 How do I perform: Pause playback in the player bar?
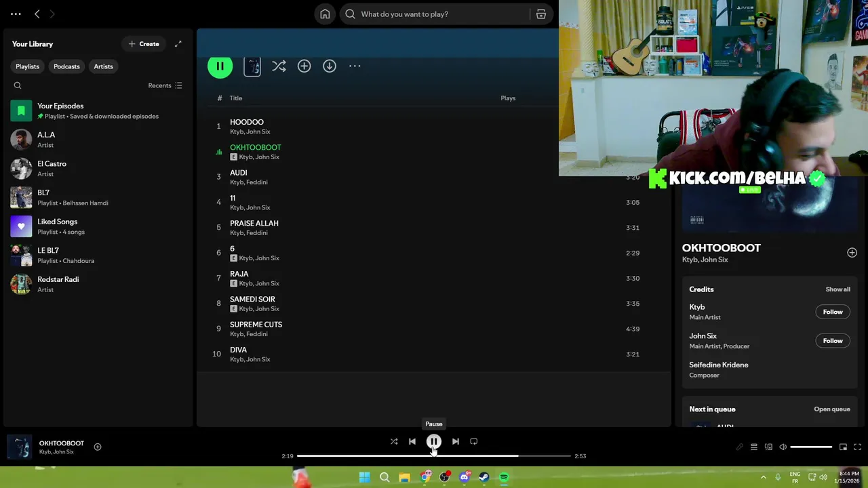(434, 441)
